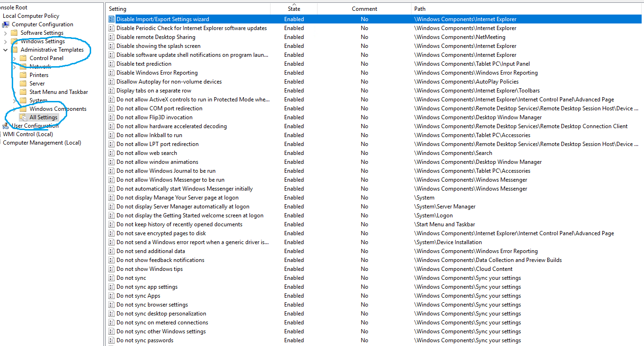644x346 pixels.
Task: Select 'Disable showing the splash screen' setting
Action: (x=158, y=46)
